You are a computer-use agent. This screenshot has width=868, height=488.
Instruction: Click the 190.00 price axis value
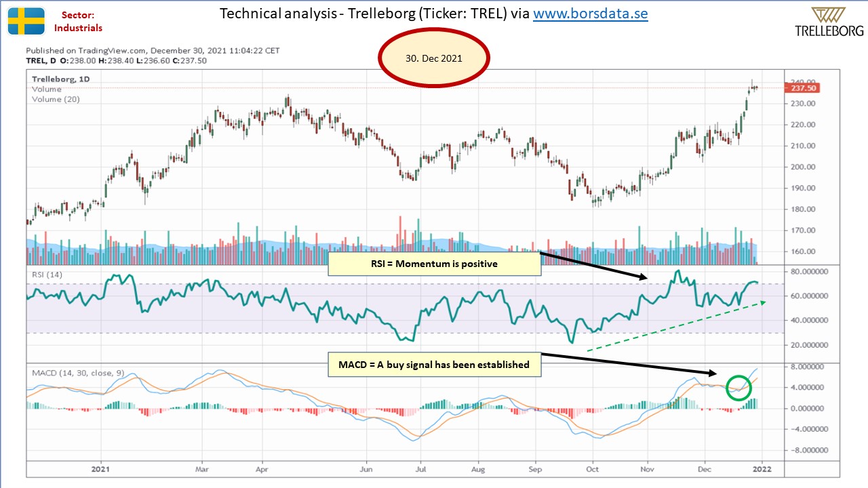(x=802, y=188)
